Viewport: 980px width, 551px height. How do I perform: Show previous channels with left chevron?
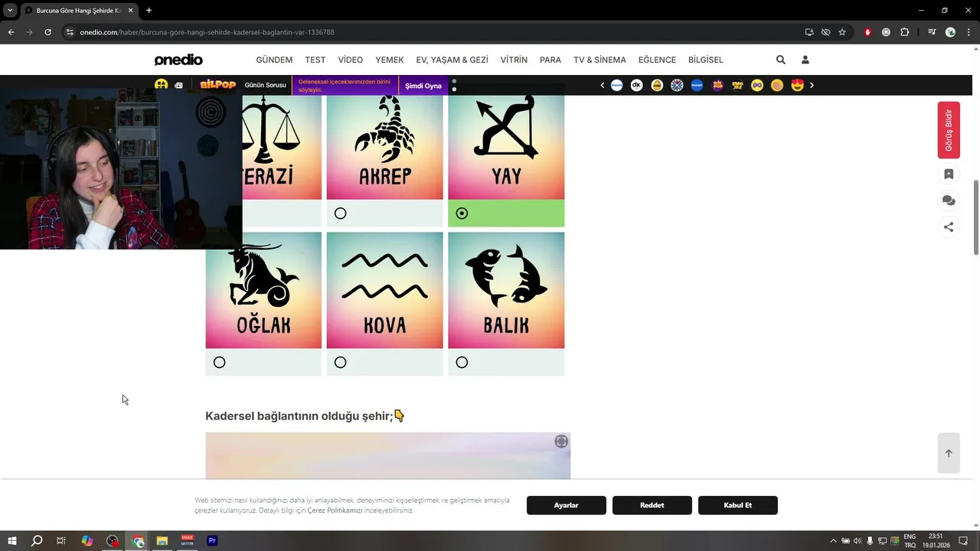[x=603, y=85]
